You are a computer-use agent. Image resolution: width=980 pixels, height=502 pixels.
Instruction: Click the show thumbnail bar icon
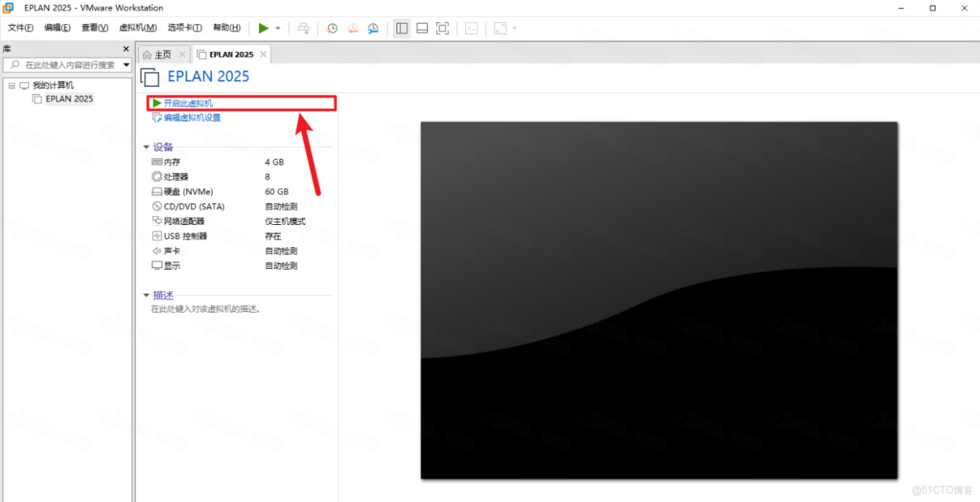(422, 27)
